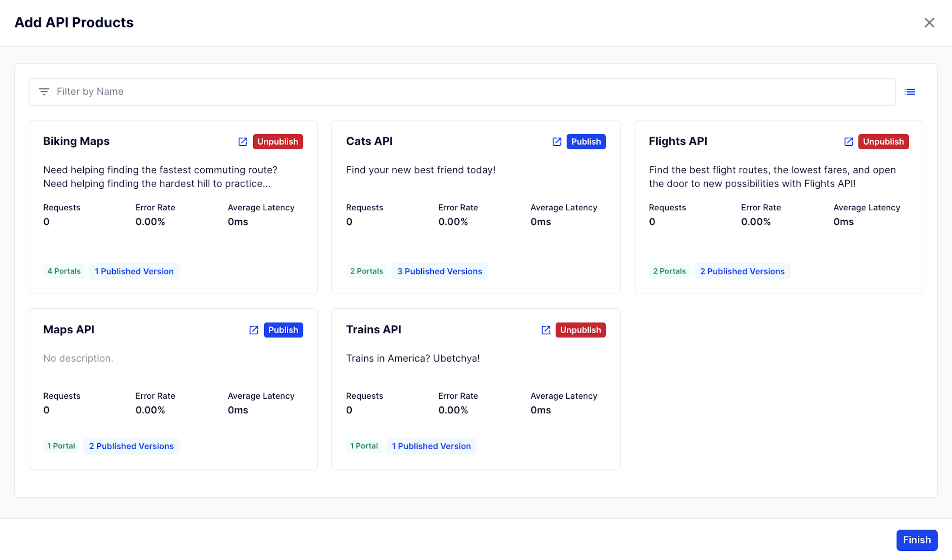Click 1 Portal badge on Maps API

61,446
